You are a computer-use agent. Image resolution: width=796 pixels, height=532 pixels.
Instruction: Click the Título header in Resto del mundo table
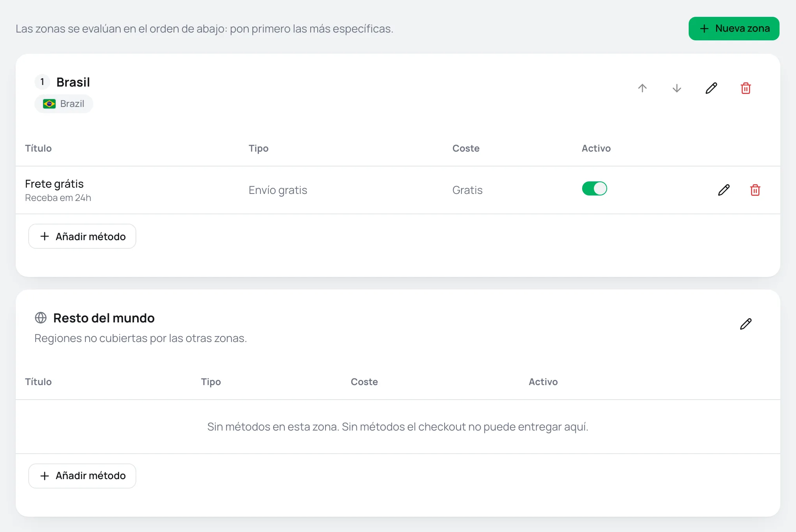(x=38, y=382)
